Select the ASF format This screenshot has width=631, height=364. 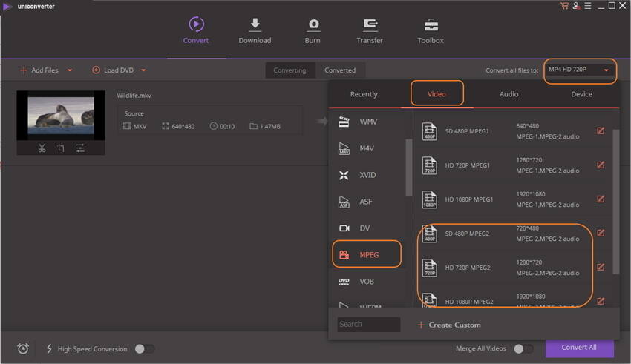(367, 202)
